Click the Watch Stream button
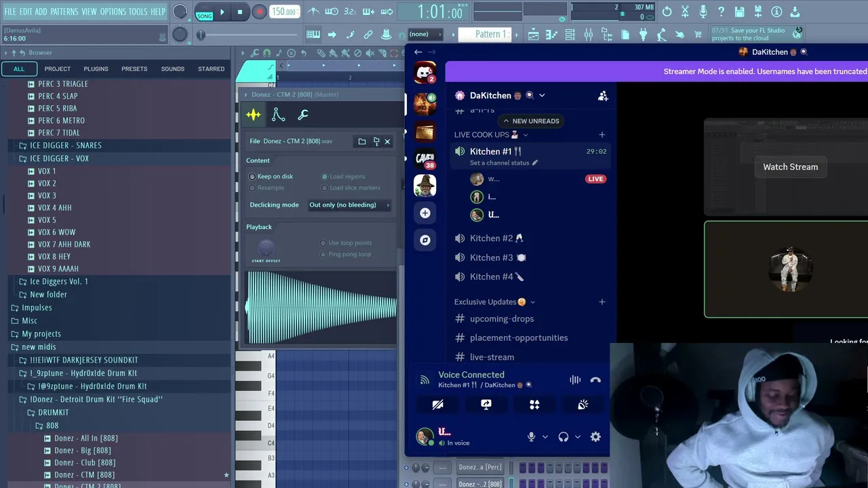This screenshot has height=488, width=868. [791, 167]
